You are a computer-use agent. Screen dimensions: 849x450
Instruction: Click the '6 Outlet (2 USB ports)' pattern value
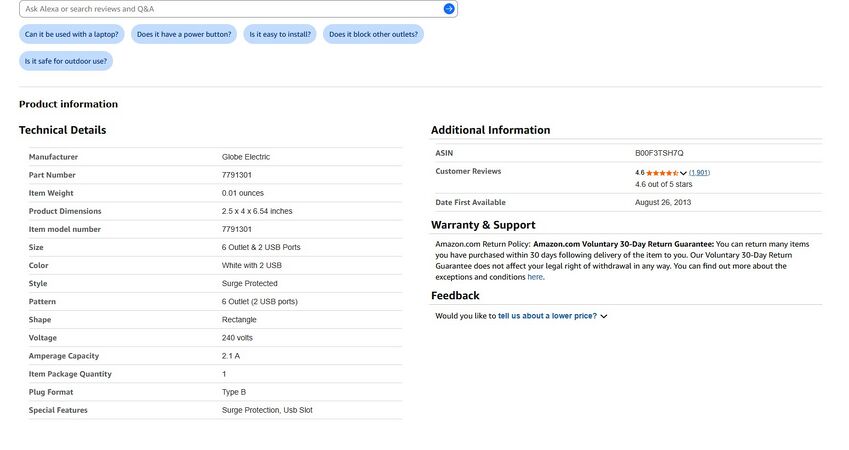(x=259, y=302)
